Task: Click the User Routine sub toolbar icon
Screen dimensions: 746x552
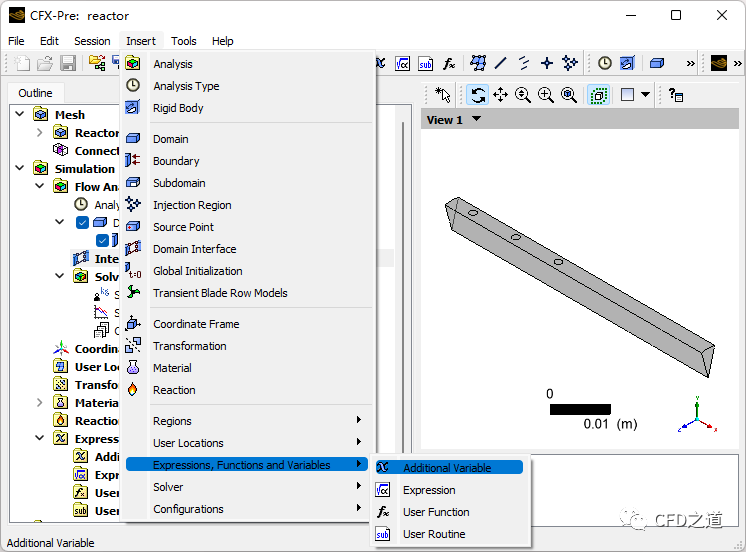Action: pyautogui.click(x=425, y=63)
